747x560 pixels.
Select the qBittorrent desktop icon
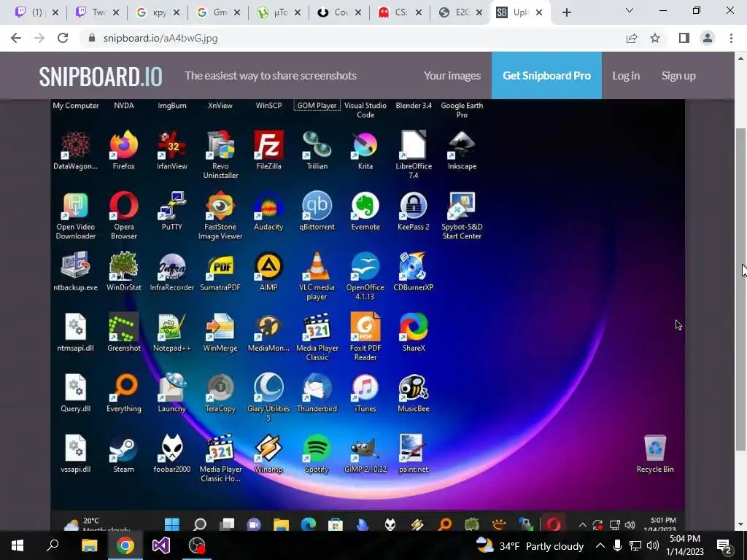(317, 206)
